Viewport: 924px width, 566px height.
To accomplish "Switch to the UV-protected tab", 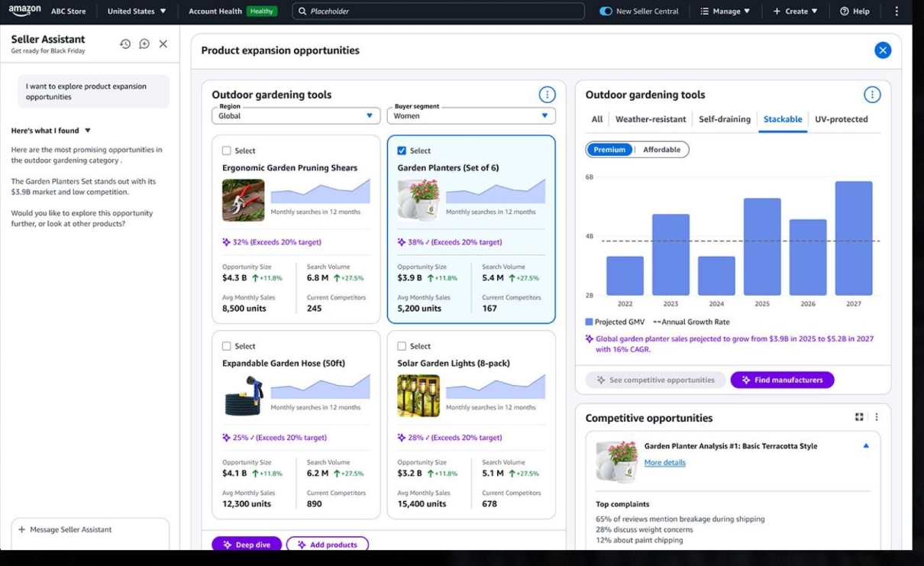I will [x=841, y=119].
